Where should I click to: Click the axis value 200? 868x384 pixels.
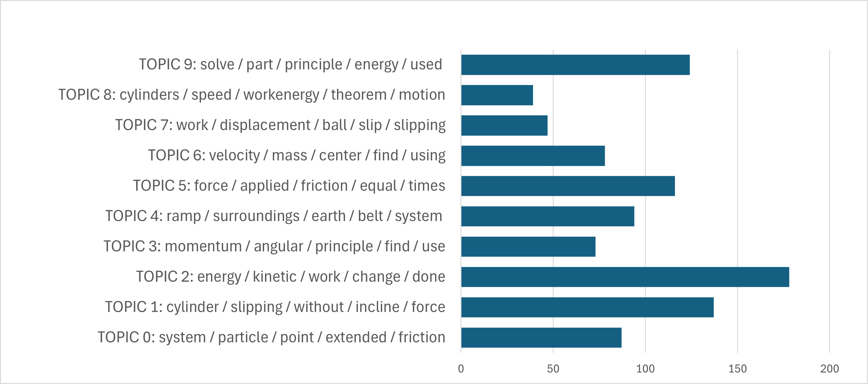829,369
